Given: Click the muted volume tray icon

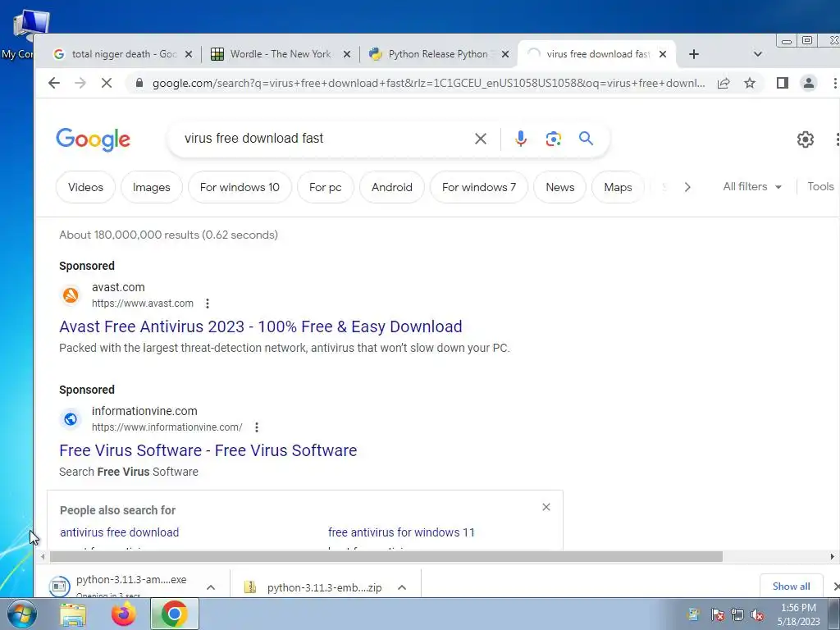Looking at the screenshot, I should pos(757,614).
